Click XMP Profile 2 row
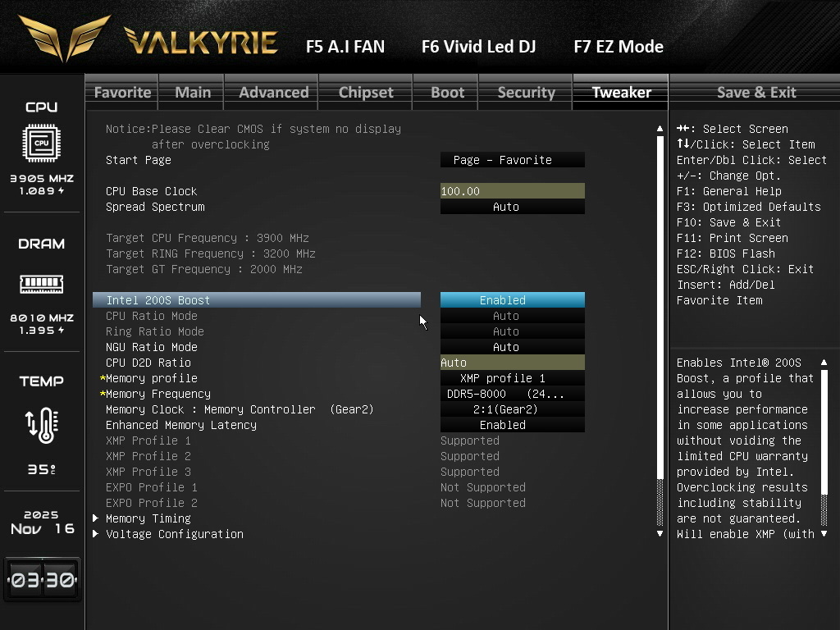Screen dimensions: 840x630 click(x=303, y=456)
